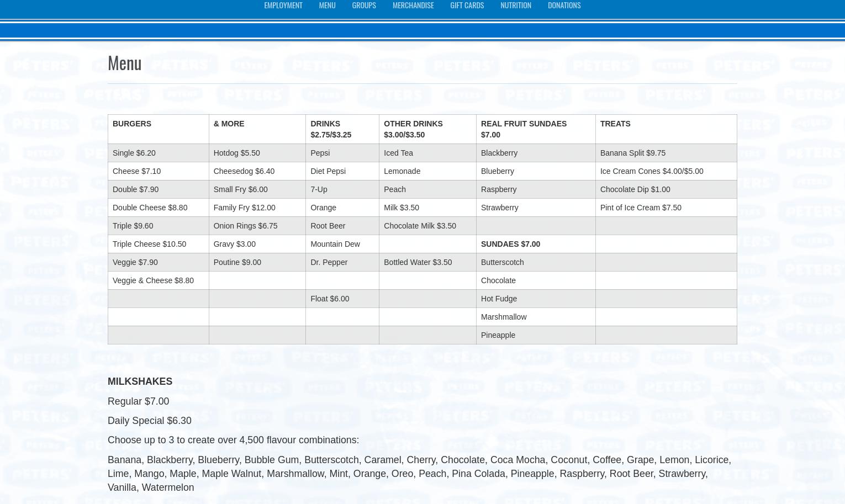Image resolution: width=845 pixels, height=504 pixels.
Task: Click the MILKSHAKES section heading
Action: click(x=140, y=381)
